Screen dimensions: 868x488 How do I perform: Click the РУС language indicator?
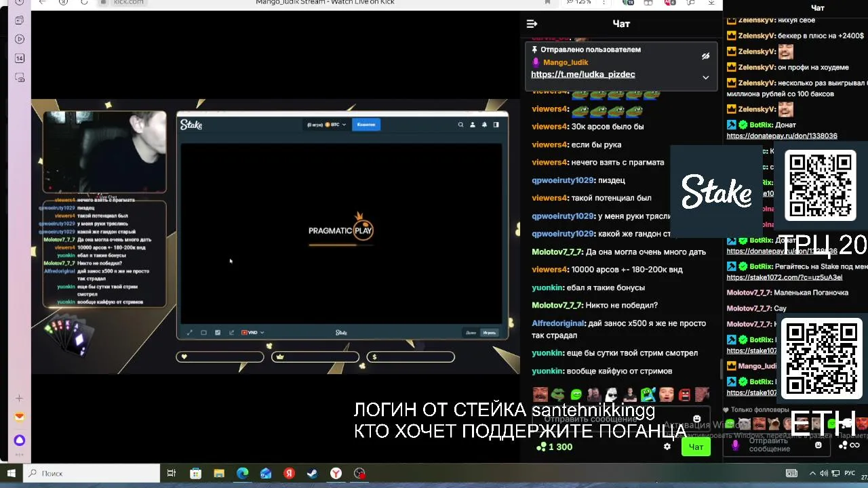coord(850,473)
